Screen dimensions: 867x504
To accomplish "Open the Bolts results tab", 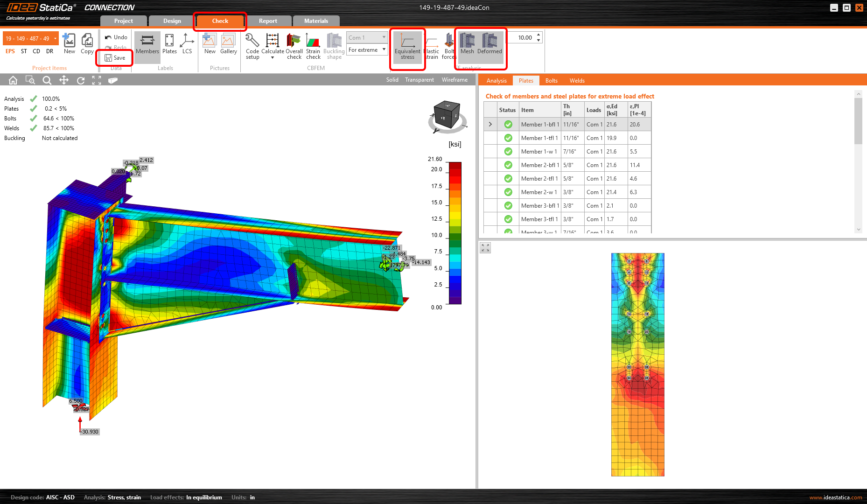I will coord(551,81).
